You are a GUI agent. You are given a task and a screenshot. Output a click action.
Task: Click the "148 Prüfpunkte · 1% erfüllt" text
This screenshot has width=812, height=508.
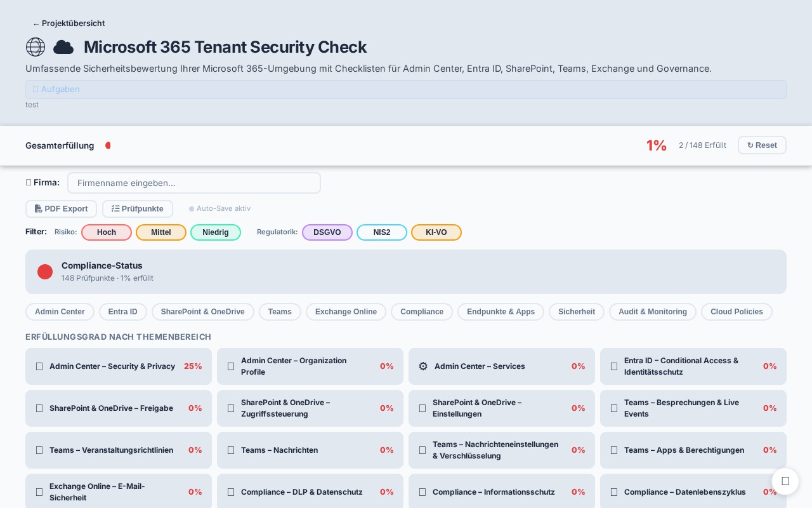click(107, 278)
